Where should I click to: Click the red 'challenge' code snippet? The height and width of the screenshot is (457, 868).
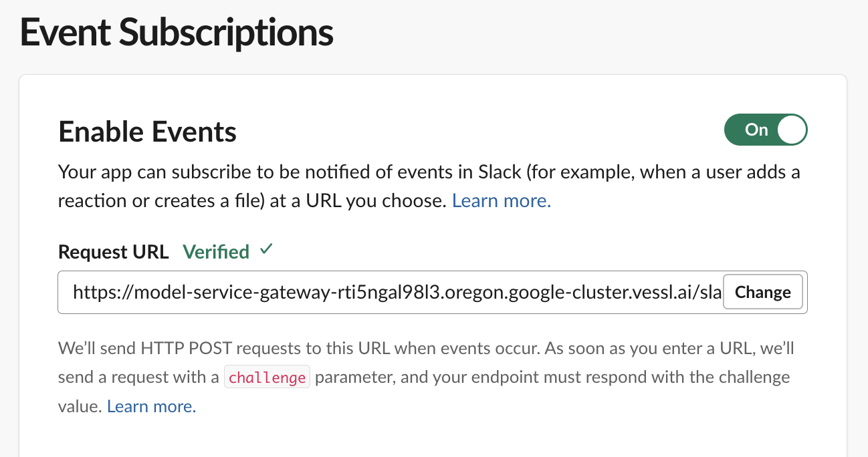click(x=267, y=377)
